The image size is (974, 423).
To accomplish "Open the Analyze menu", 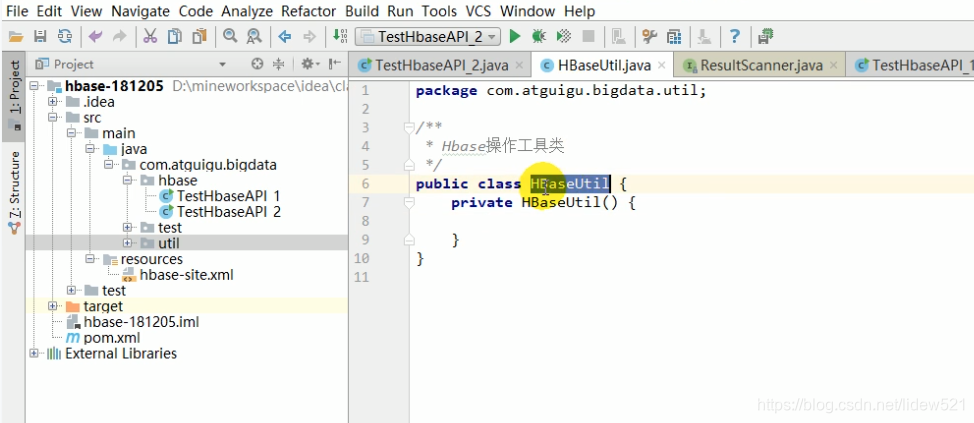I will [x=247, y=11].
